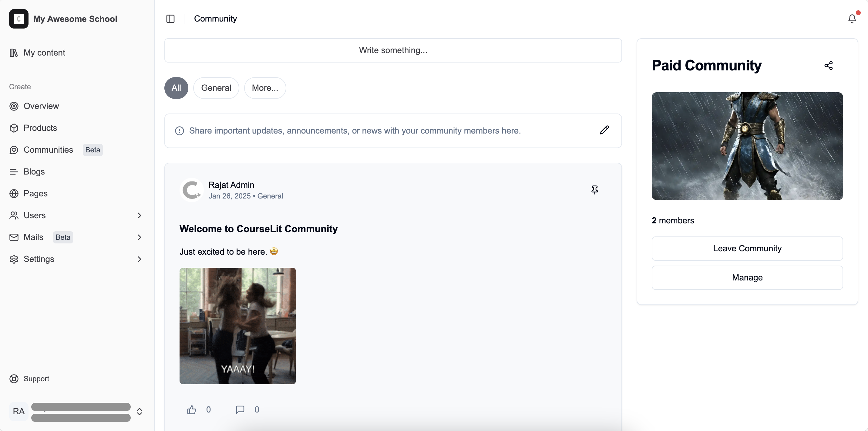The width and height of the screenshot is (868, 431).
Task: Click the Write something... field
Action: click(x=393, y=50)
